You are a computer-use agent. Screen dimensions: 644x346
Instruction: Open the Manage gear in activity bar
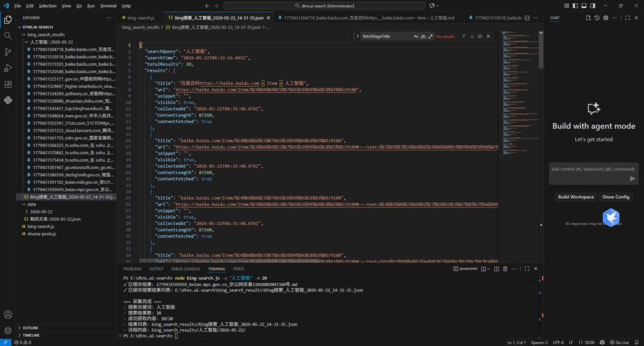click(x=8, y=330)
